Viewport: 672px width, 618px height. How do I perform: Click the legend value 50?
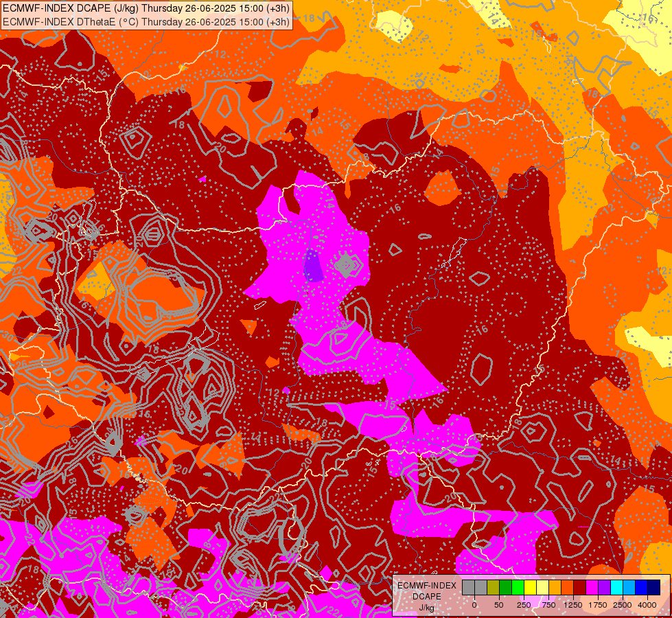coord(499,605)
